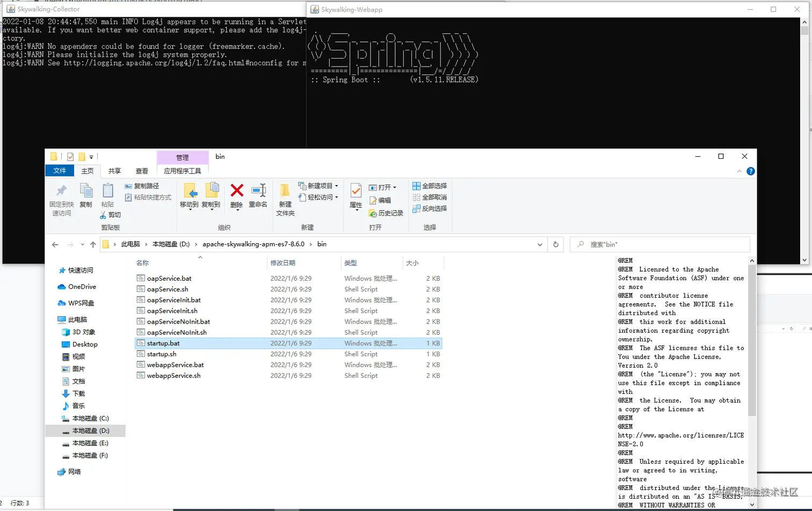Click apache-skywalking-apm-es7-8.6.0 in breadcrumb
The width and height of the screenshot is (812, 511).
tap(253, 244)
